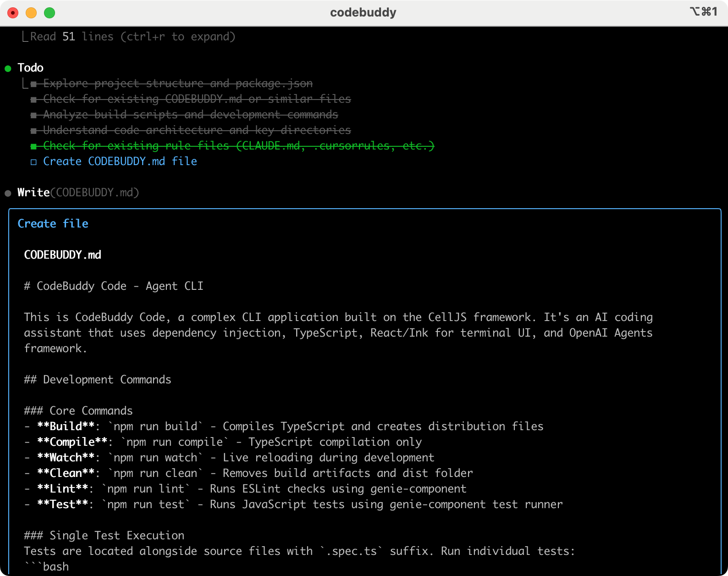Click the '## Development Commands' line
This screenshot has height=576, width=728.
coord(98,380)
